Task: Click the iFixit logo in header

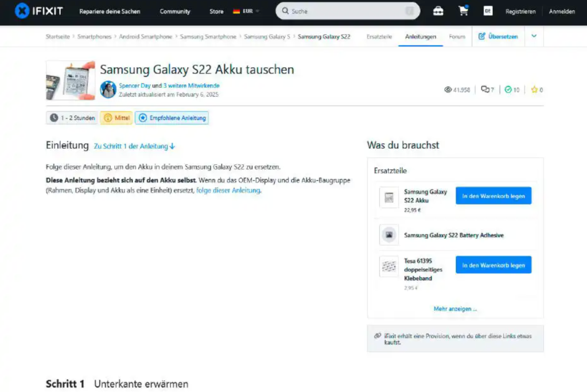Action: [x=38, y=11]
